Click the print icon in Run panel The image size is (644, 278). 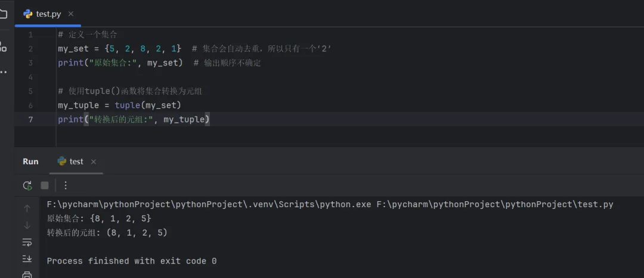click(x=27, y=274)
